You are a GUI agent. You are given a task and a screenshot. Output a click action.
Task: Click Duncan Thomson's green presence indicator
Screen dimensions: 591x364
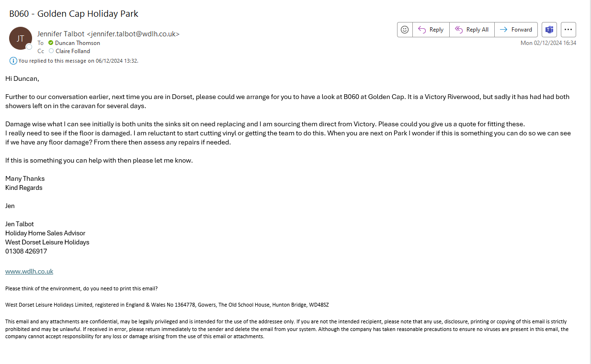click(x=51, y=43)
